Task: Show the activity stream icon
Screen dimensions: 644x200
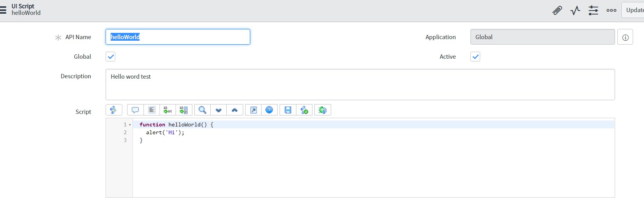Action: (x=575, y=10)
